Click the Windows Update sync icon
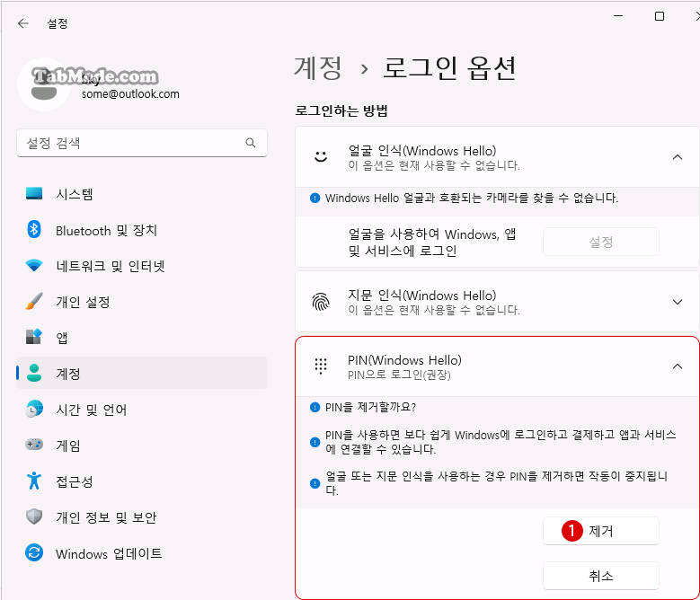The width and height of the screenshot is (700, 600). [x=34, y=552]
